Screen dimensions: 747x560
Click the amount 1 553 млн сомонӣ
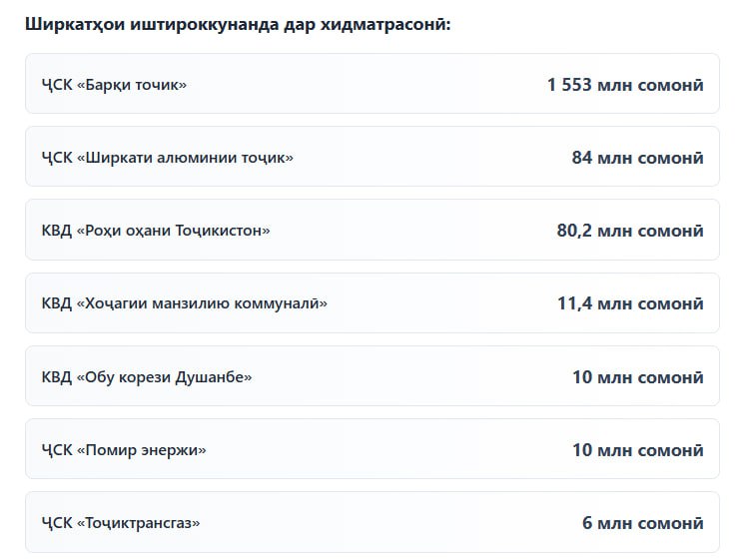pyautogui.click(x=624, y=85)
